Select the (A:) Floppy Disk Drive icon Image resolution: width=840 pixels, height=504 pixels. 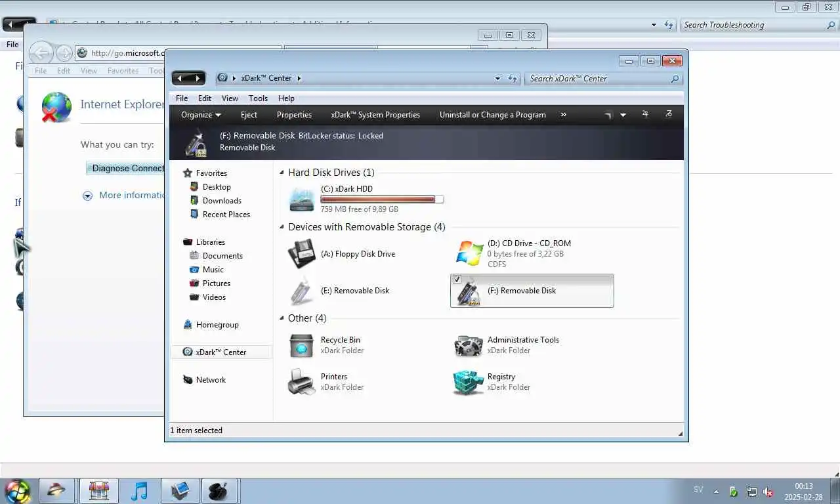pos(302,254)
